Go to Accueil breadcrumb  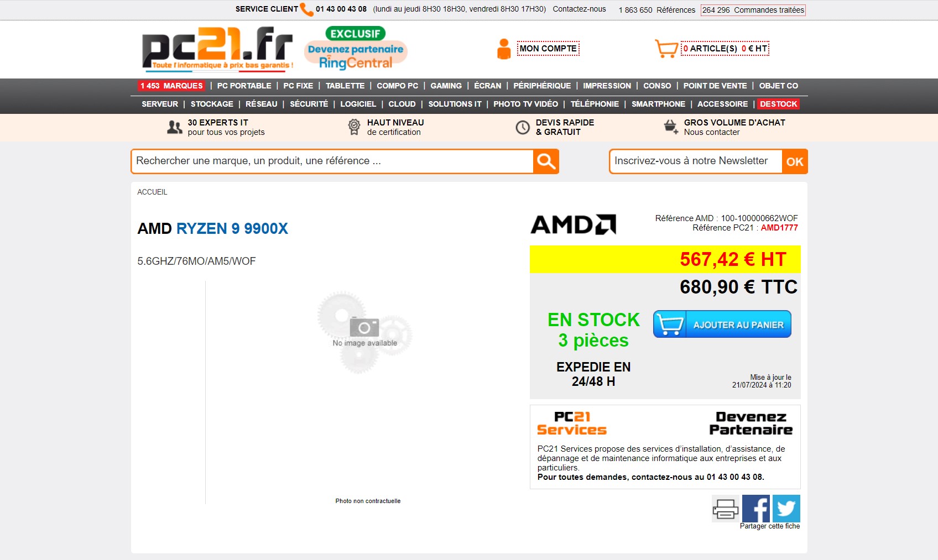[x=152, y=192]
